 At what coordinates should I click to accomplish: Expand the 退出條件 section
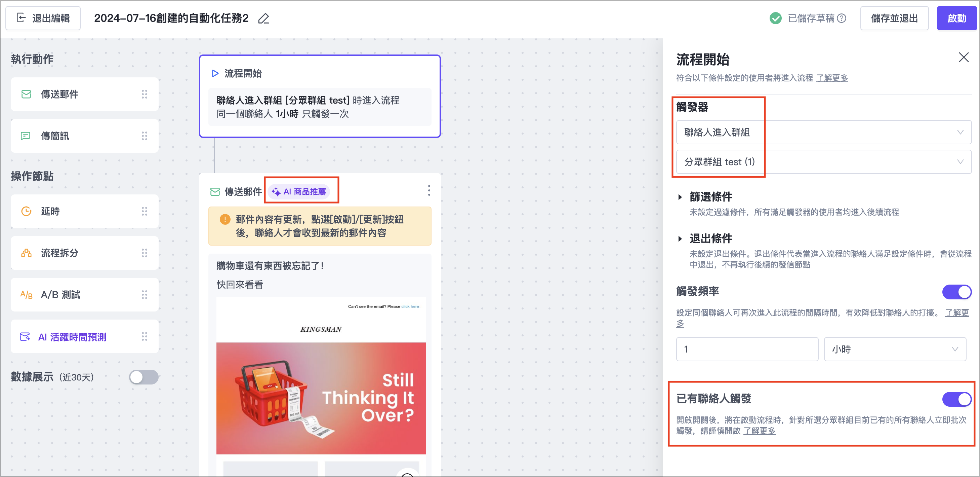click(680, 239)
